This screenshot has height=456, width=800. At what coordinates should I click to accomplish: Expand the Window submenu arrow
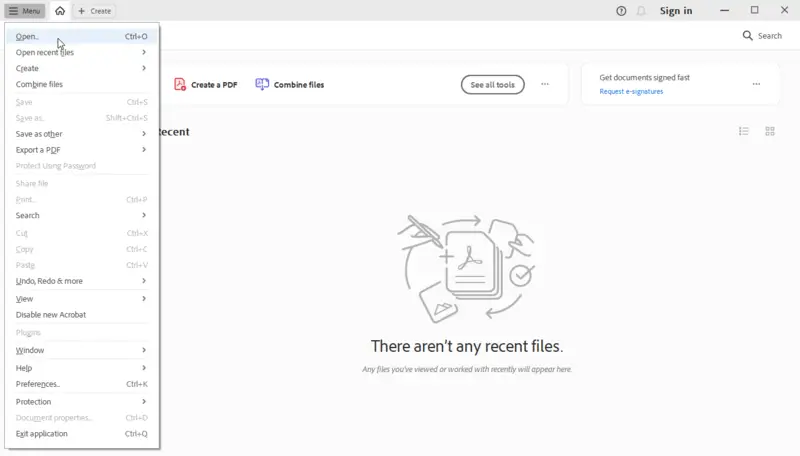pyautogui.click(x=144, y=350)
